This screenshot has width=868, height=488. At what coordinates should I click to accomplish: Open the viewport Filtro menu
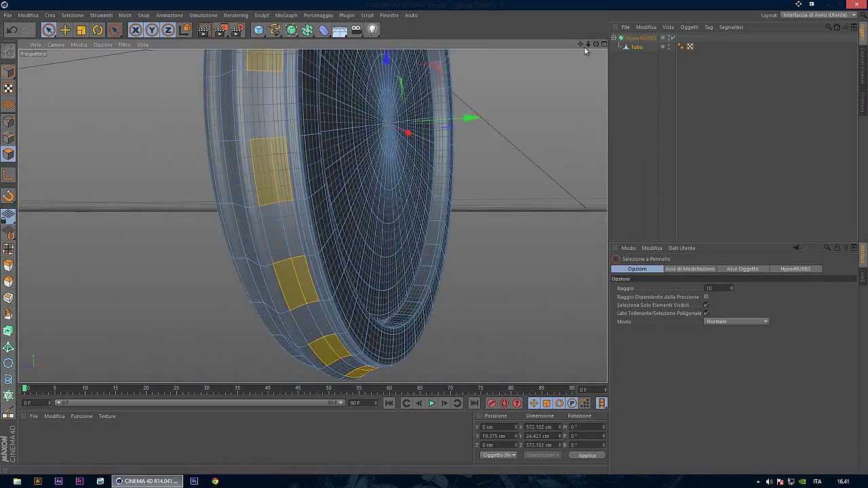pos(124,45)
